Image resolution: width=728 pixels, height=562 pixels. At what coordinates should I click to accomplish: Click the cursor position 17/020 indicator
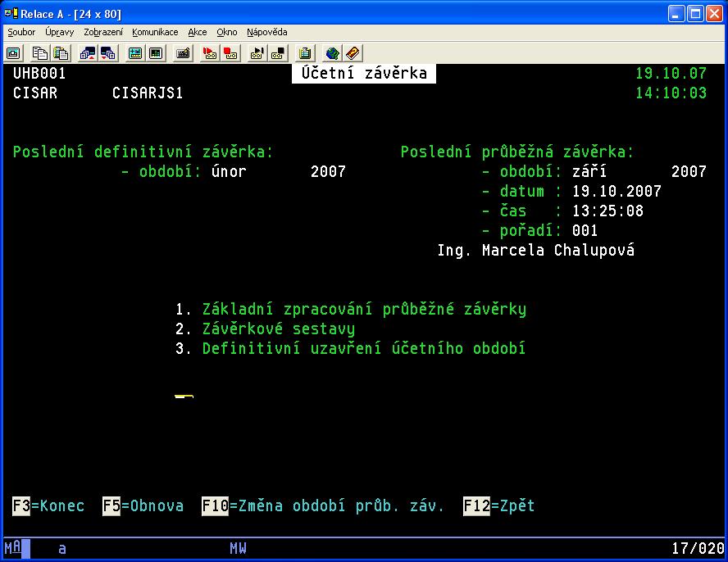pos(698,549)
